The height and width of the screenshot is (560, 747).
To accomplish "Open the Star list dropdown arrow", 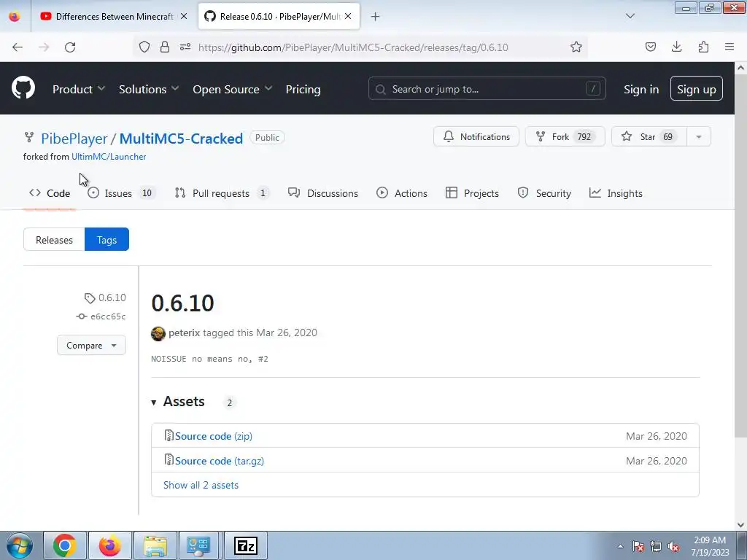I will 699,136.
